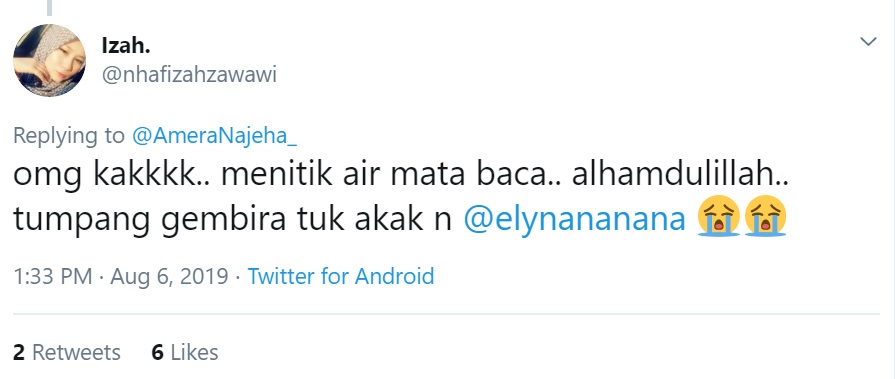This screenshot has height=379, width=895.
Task: Open the 1:33 PM timestamp permalink
Action: click(53, 276)
